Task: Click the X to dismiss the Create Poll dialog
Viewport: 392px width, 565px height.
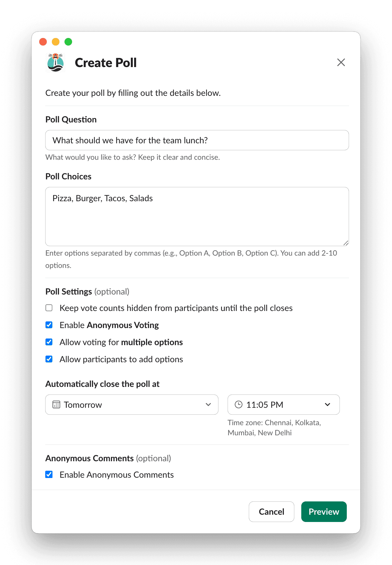Action: (x=341, y=63)
